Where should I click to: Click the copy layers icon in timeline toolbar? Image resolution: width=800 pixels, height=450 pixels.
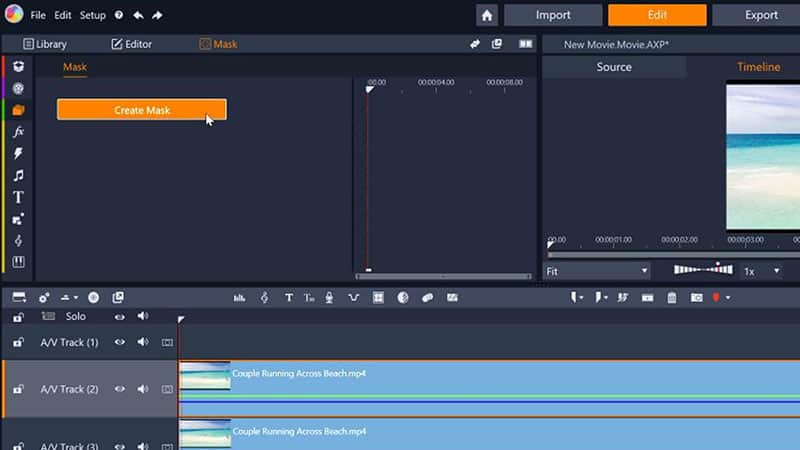tap(118, 297)
